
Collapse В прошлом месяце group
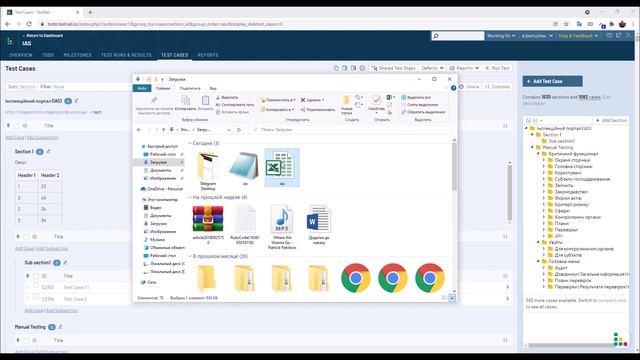[190, 256]
